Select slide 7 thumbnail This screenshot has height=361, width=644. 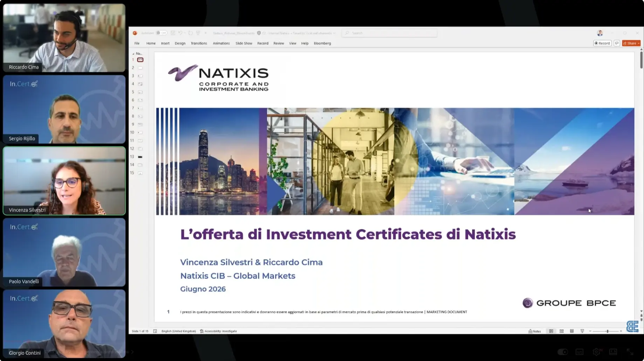coord(140,108)
